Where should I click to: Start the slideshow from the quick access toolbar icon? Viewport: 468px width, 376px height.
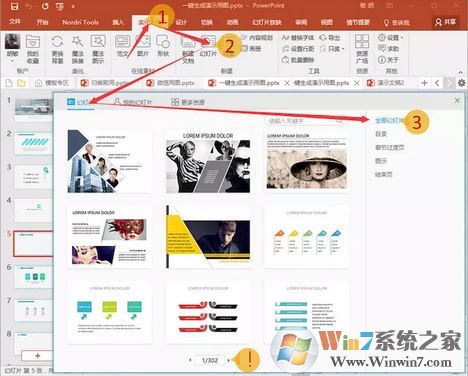click(x=59, y=6)
